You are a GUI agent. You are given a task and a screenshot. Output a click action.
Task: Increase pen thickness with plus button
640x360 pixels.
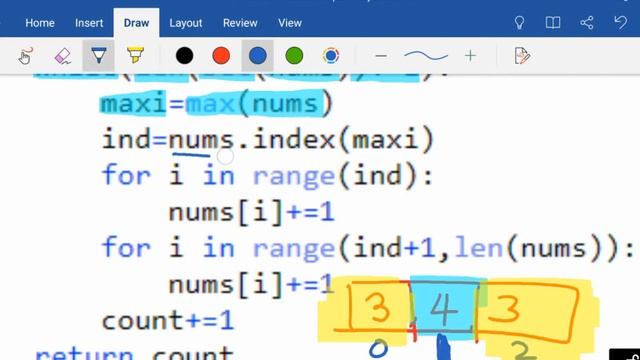point(470,56)
